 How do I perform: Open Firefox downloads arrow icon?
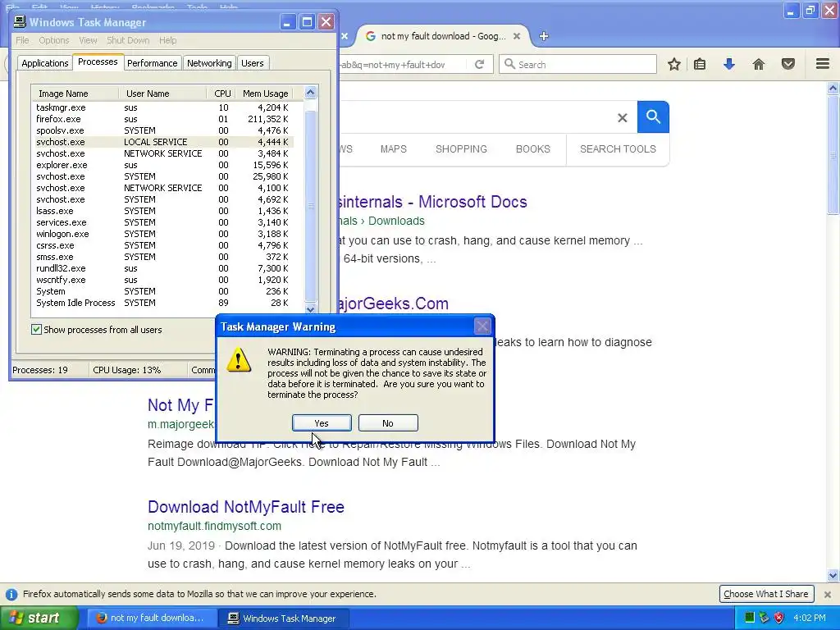point(729,64)
